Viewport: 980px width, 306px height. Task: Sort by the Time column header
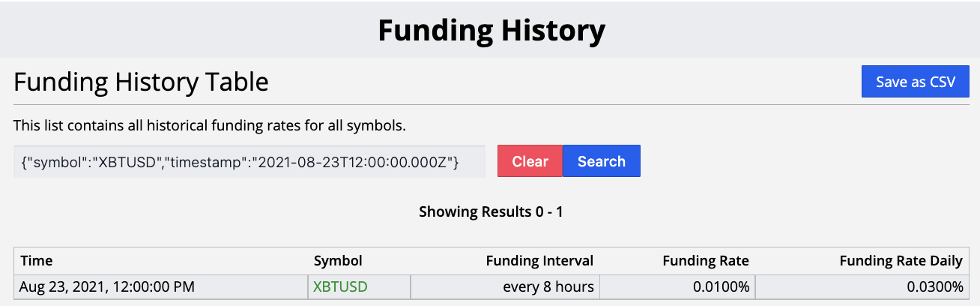(x=37, y=261)
